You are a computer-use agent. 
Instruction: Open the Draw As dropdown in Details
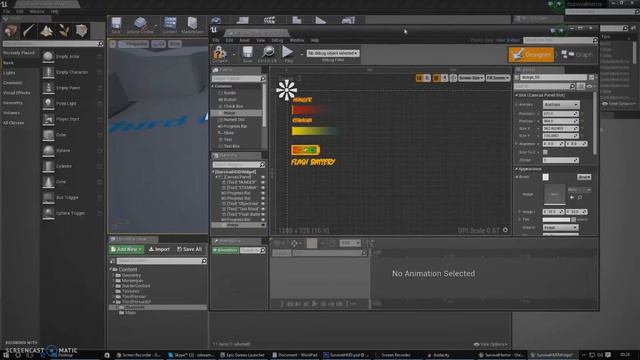pyautogui.click(x=561, y=227)
